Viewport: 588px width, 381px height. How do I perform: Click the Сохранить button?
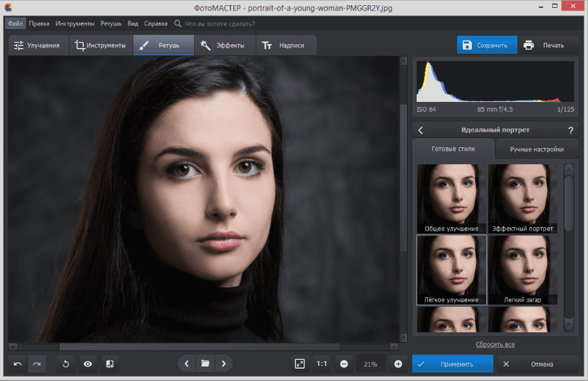point(487,45)
